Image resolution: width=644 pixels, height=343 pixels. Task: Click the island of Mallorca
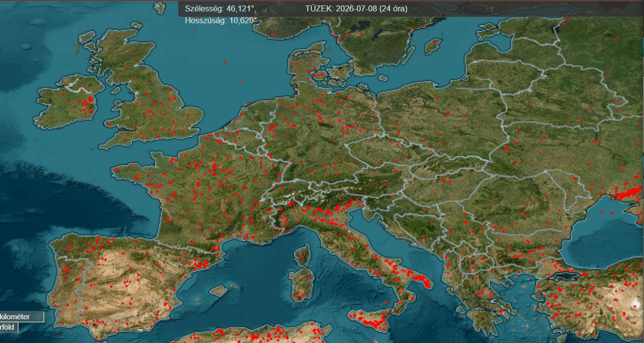click(218, 290)
